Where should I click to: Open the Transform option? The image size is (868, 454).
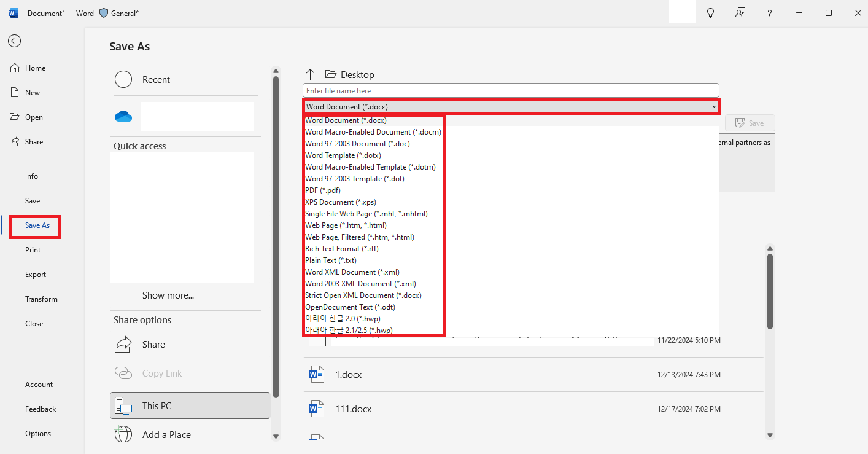[x=41, y=299]
